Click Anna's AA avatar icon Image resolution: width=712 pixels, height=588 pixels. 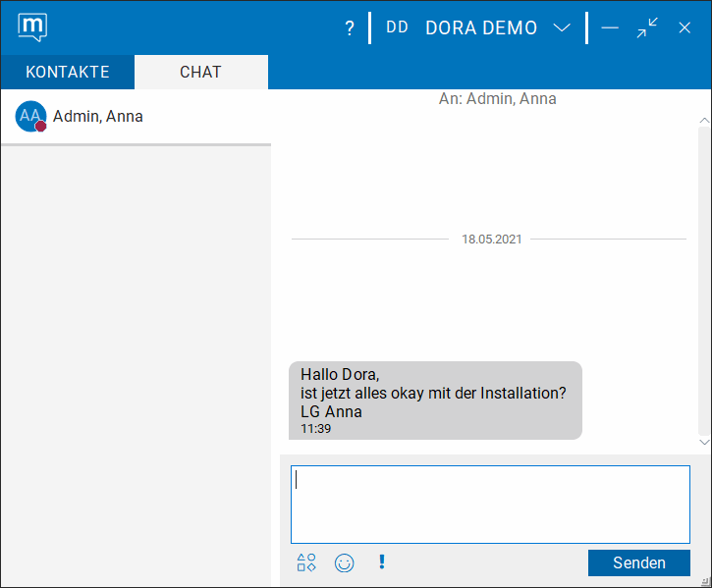click(30, 116)
